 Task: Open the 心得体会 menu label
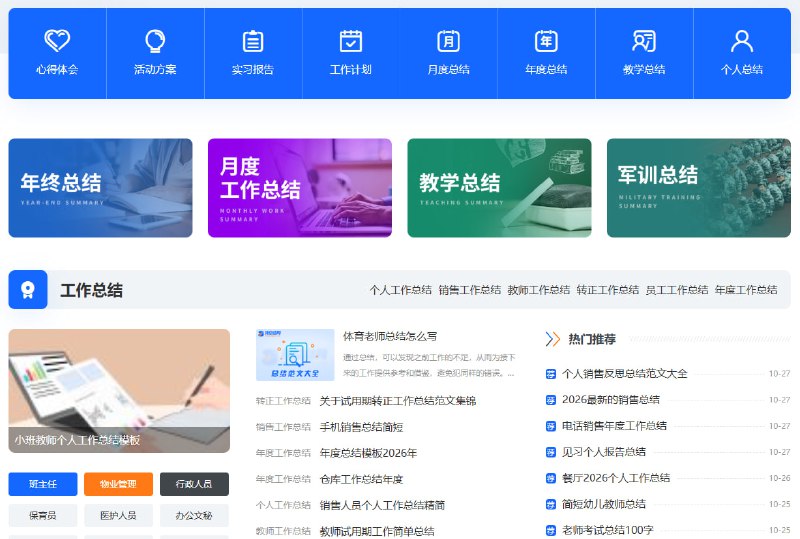pyautogui.click(x=57, y=69)
